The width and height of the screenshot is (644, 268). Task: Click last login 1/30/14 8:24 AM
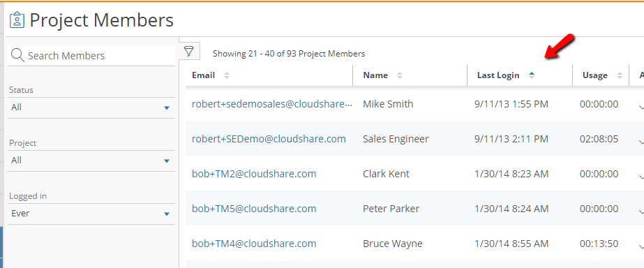(511, 209)
